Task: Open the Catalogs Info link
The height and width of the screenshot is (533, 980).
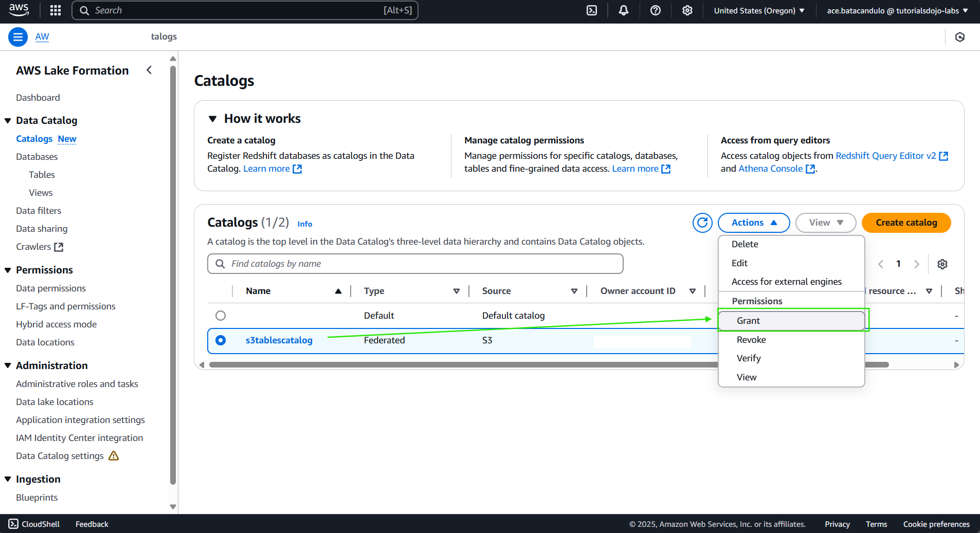Action: tap(305, 224)
